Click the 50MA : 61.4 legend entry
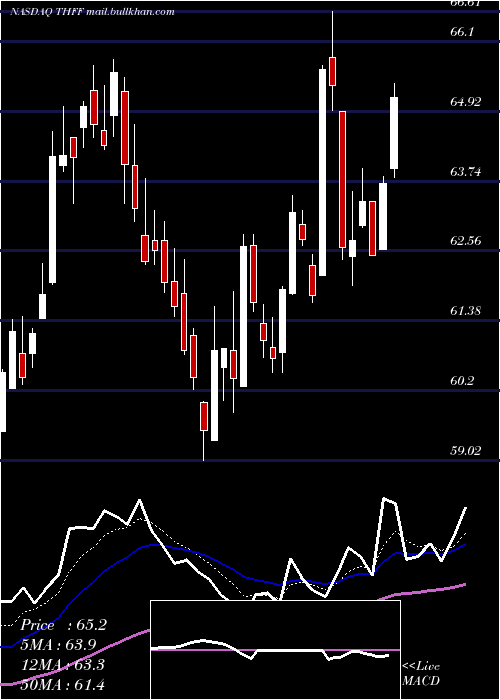The width and height of the screenshot is (500, 700). [63, 684]
